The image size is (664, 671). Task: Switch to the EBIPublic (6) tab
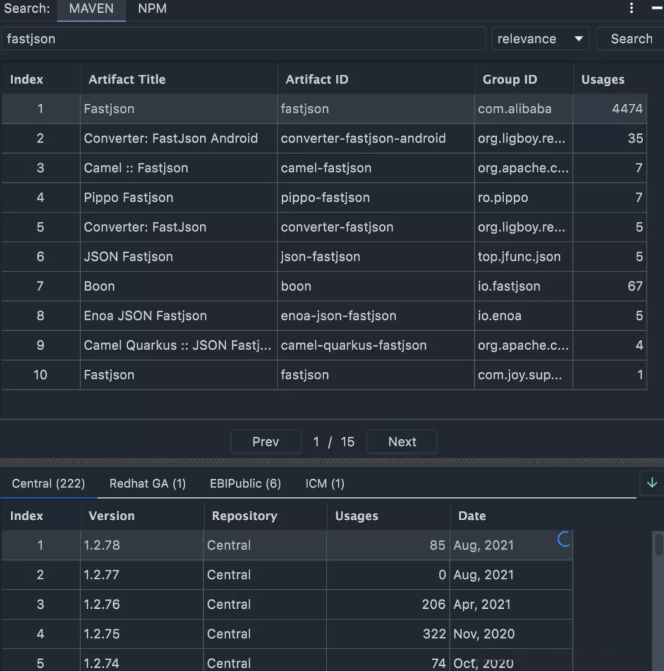245,484
